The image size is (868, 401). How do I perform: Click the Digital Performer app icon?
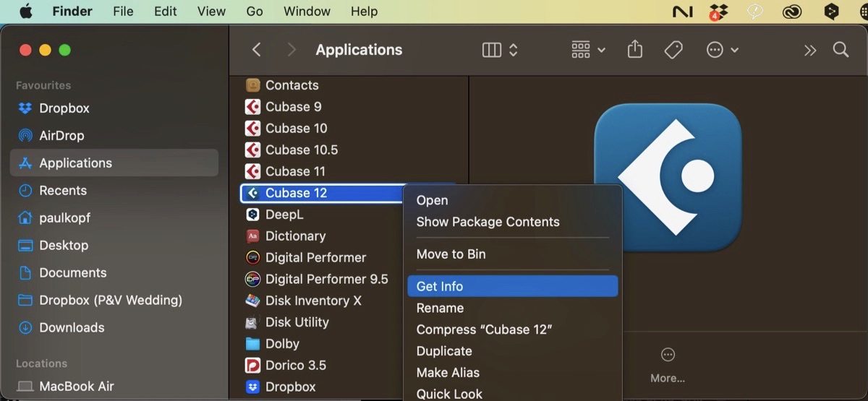[x=252, y=257]
